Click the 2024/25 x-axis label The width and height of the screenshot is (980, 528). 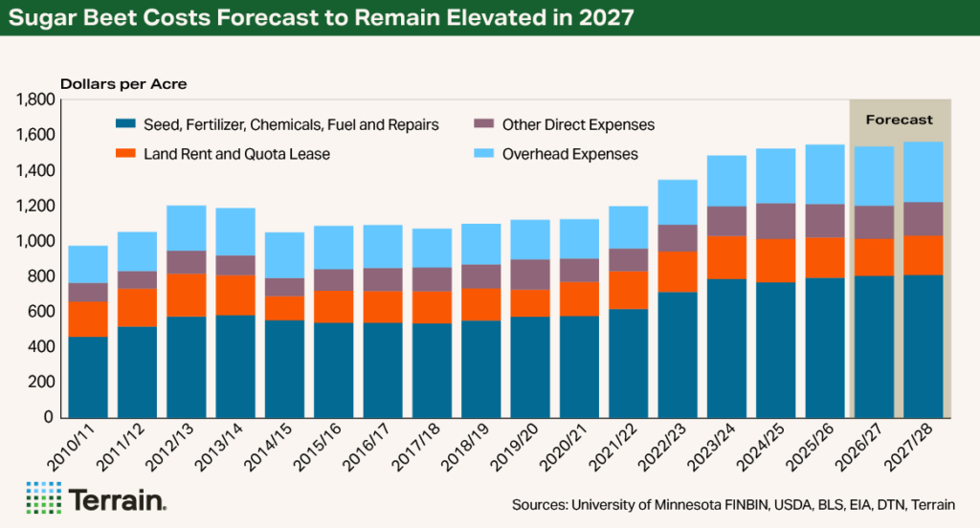pyautogui.click(x=759, y=447)
